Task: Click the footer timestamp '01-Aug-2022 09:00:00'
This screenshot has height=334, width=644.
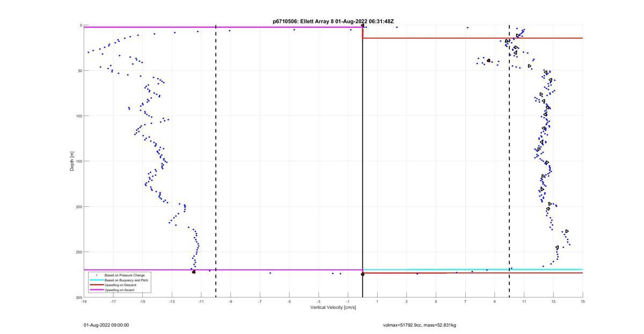Action: (x=106, y=325)
